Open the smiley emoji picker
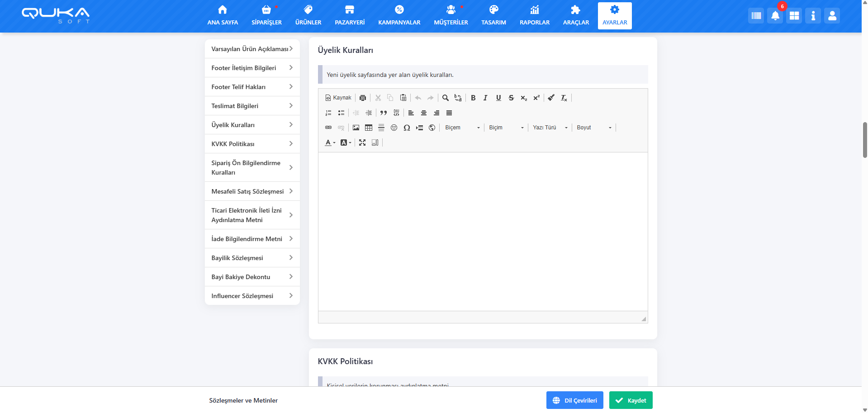 tap(394, 128)
